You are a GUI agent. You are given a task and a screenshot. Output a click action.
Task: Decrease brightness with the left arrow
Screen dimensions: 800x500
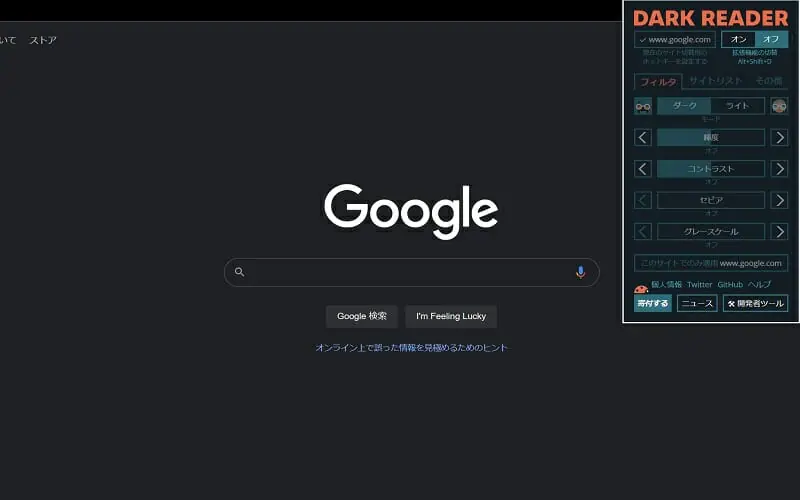(643, 137)
